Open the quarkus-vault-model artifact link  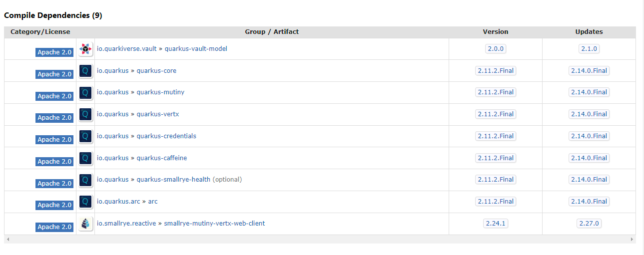[196, 49]
